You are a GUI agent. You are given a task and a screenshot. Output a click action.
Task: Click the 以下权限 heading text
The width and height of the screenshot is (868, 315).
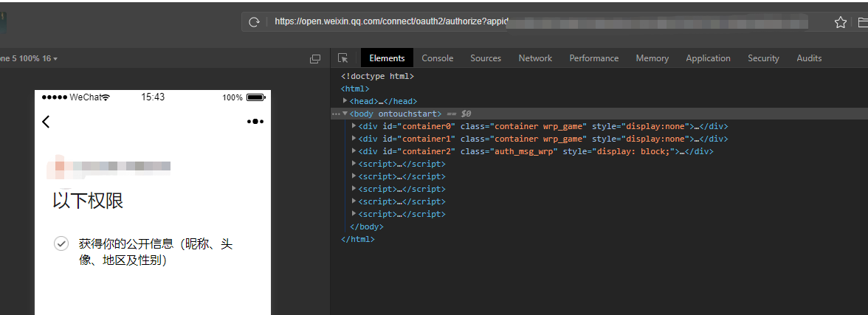coord(88,201)
